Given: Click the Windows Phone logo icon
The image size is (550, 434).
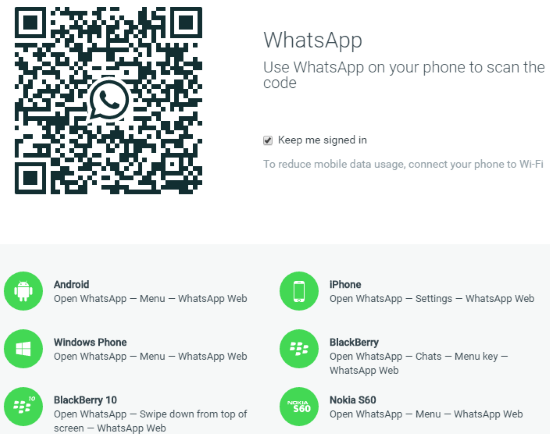Looking at the screenshot, I should [x=24, y=349].
